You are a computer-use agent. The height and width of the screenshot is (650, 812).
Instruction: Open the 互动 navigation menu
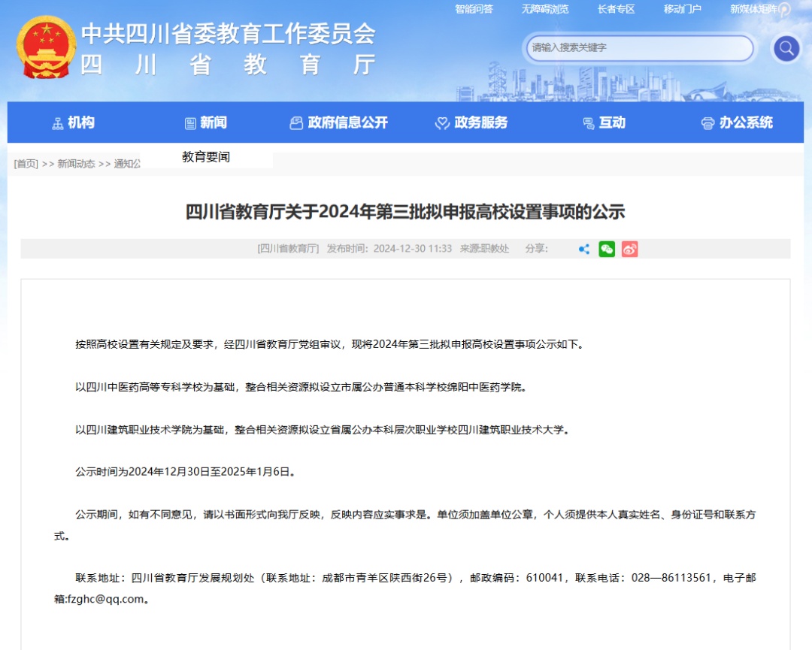[x=604, y=122]
